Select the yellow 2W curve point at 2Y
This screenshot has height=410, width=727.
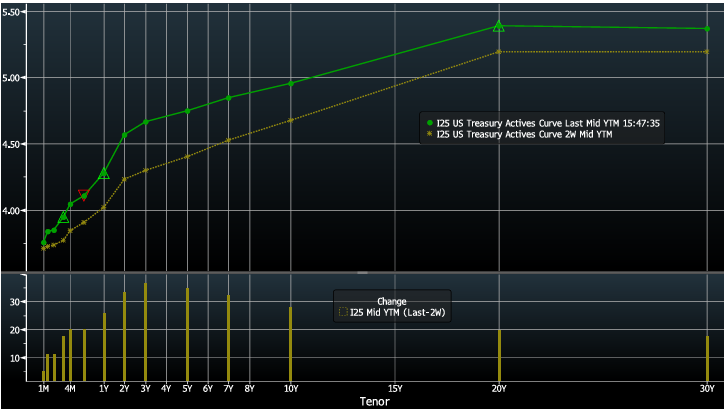[124, 179]
